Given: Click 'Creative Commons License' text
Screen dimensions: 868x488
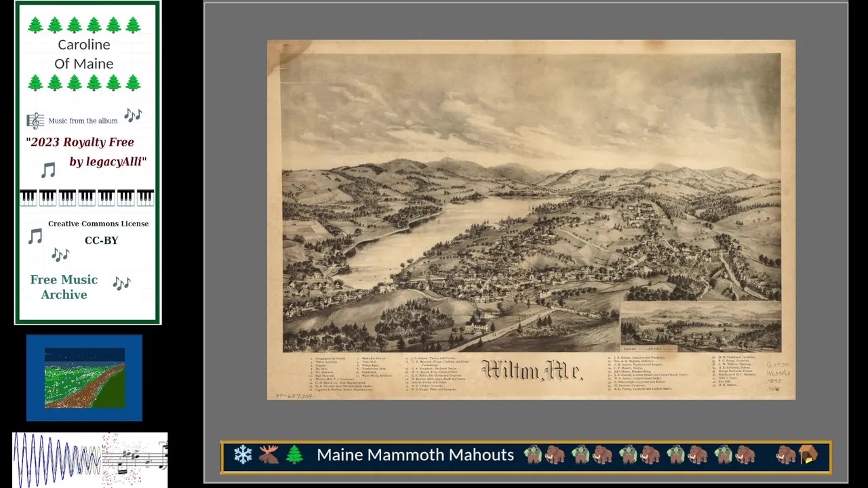Looking at the screenshot, I should [x=98, y=224].
